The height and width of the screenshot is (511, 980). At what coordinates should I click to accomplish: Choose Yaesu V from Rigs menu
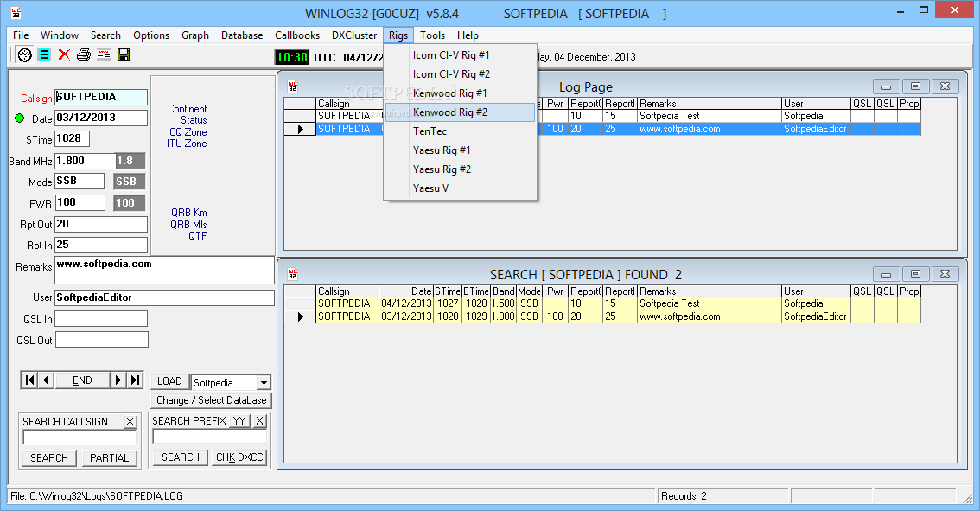point(460,188)
